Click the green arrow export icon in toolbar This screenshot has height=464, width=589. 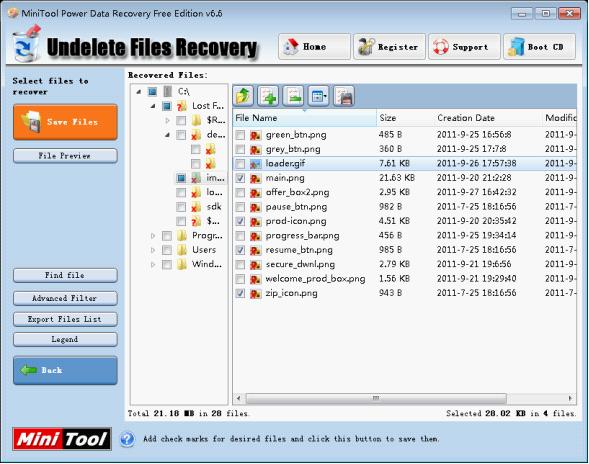(x=293, y=96)
